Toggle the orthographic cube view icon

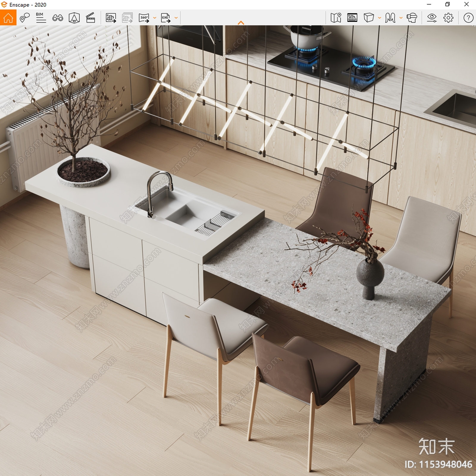(x=369, y=18)
